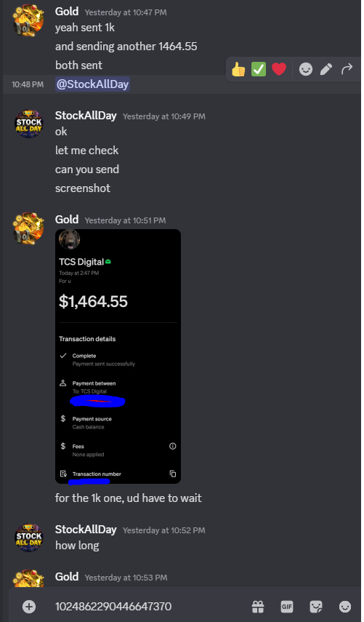Forward the message using the arrow icon
The width and height of the screenshot is (364, 622).
click(347, 70)
